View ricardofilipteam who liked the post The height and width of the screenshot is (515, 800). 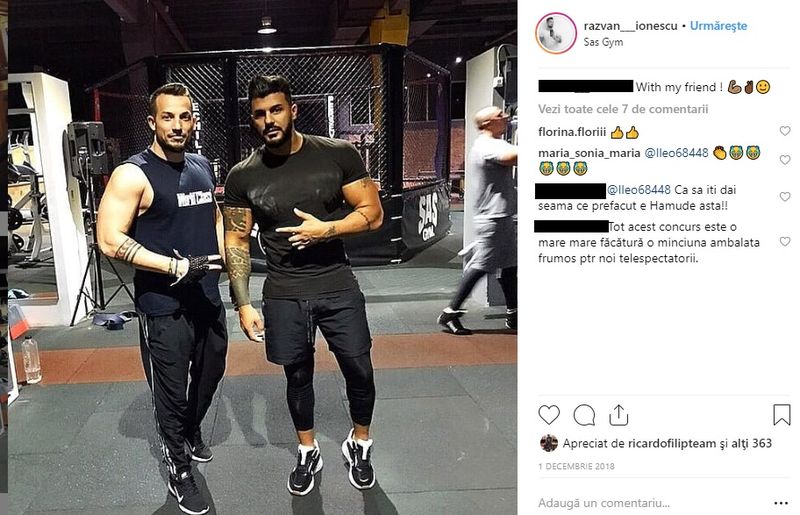pos(672,444)
